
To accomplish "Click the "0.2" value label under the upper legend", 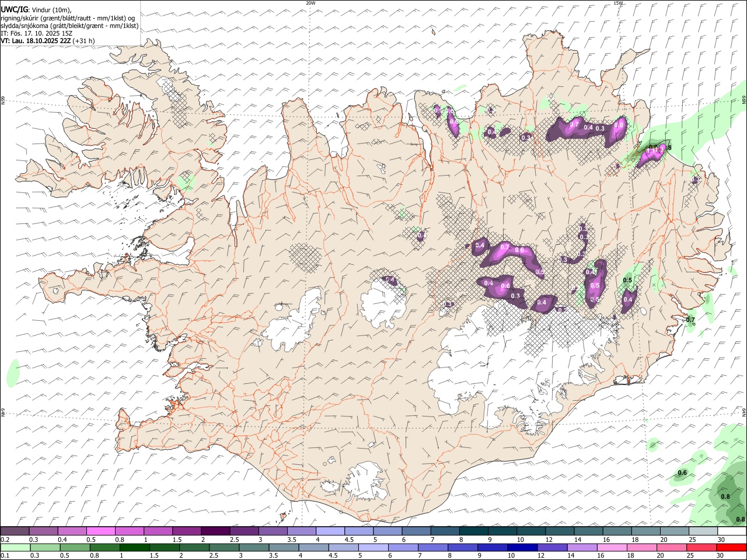I will tap(5, 540).
